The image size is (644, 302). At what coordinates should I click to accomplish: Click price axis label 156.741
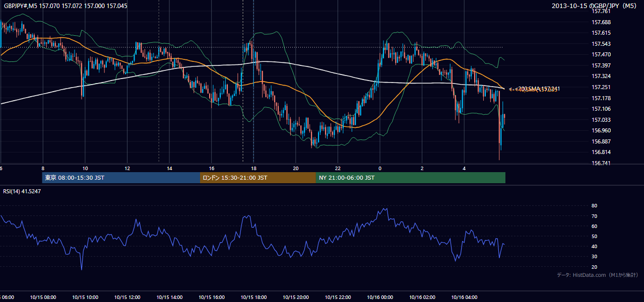coord(601,163)
